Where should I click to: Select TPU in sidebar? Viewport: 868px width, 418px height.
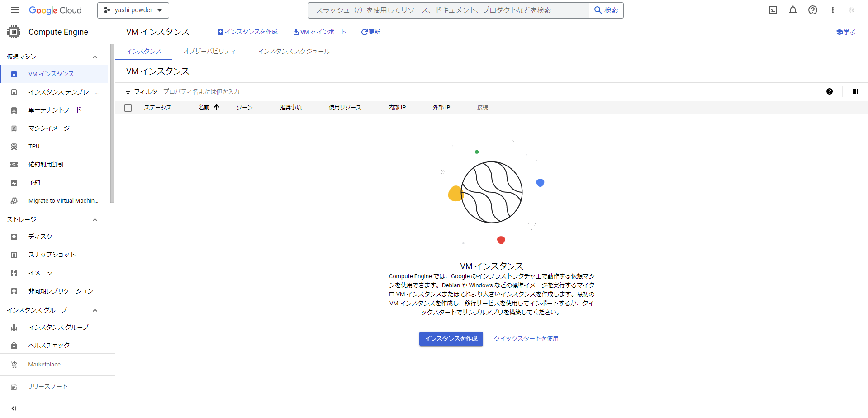[x=54, y=147]
